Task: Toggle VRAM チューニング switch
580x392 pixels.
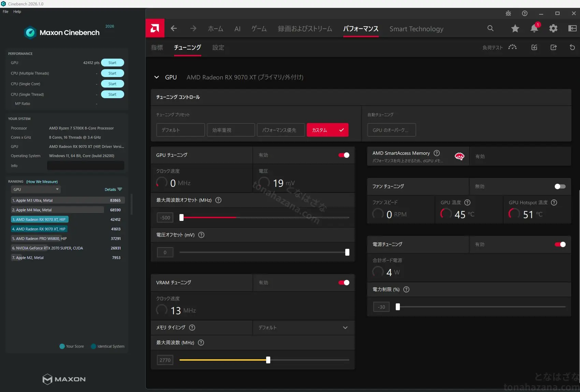Action: 344,283
